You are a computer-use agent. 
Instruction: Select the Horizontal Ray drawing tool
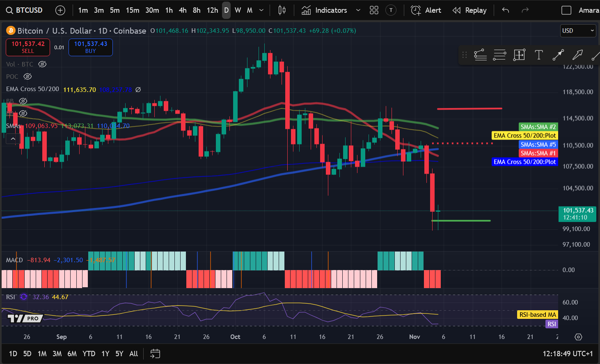tap(499, 55)
